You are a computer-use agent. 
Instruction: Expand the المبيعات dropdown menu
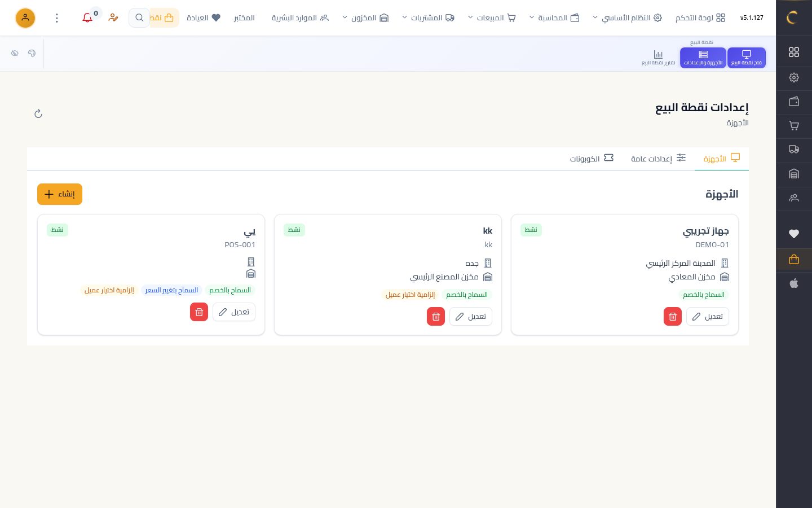click(x=492, y=18)
